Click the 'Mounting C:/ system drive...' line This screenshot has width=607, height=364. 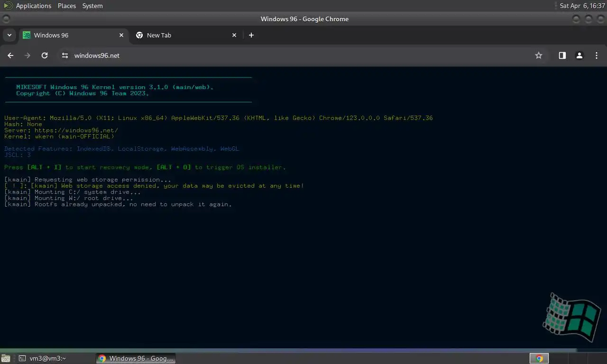click(73, 192)
